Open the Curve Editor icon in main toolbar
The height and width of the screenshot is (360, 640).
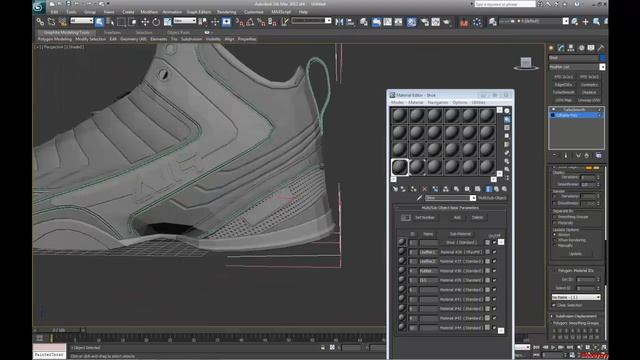(x=388, y=22)
